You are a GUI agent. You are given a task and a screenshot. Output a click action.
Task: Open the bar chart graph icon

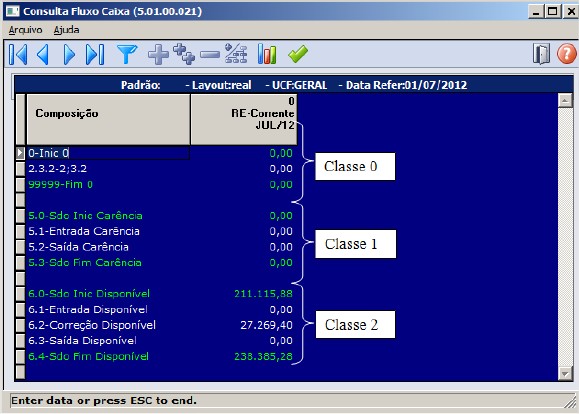pyautogui.click(x=267, y=54)
